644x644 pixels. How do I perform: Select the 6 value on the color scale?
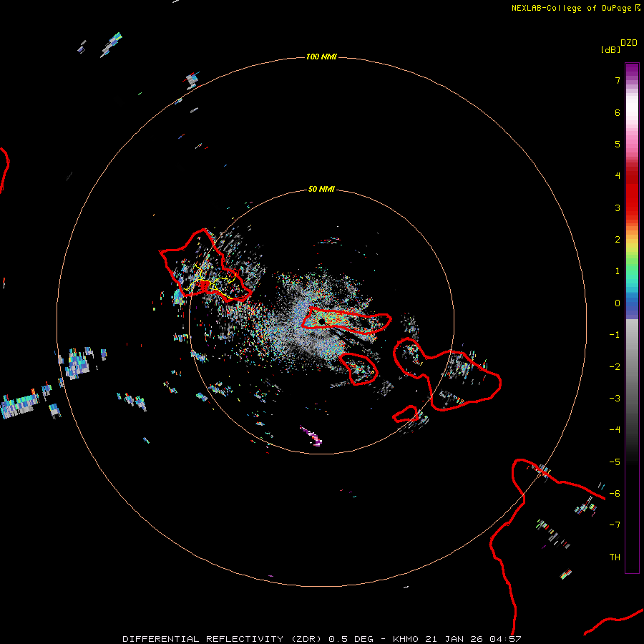coord(618,112)
